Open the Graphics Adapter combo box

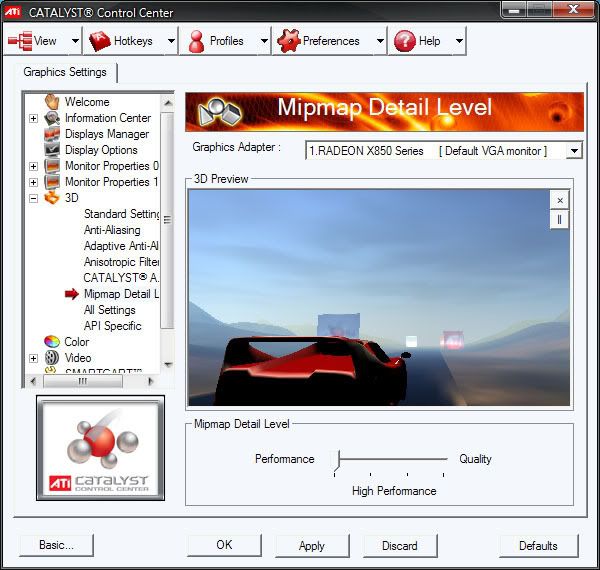pyautogui.click(x=444, y=150)
